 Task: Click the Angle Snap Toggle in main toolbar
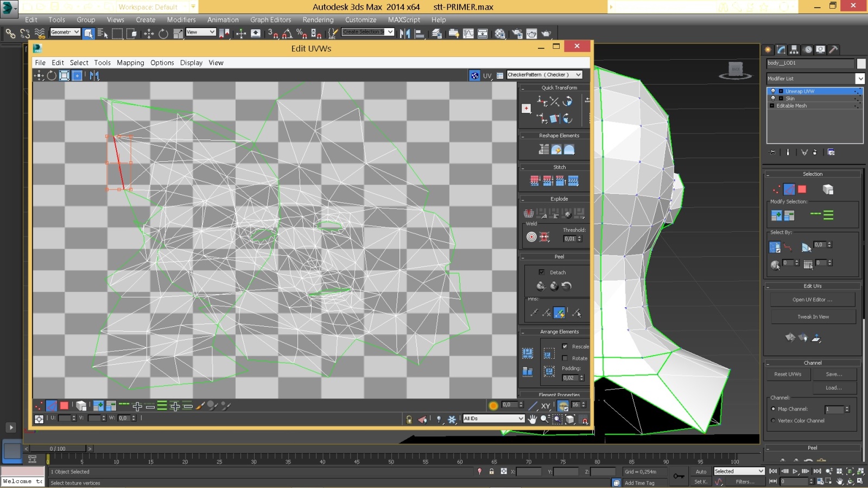[x=288, y=34]
